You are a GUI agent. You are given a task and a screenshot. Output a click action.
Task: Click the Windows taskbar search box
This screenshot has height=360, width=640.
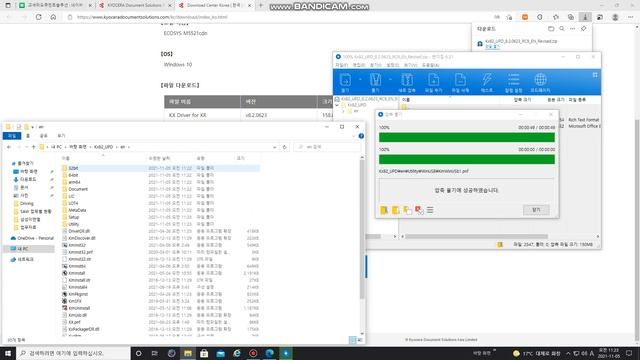[73, 353]
